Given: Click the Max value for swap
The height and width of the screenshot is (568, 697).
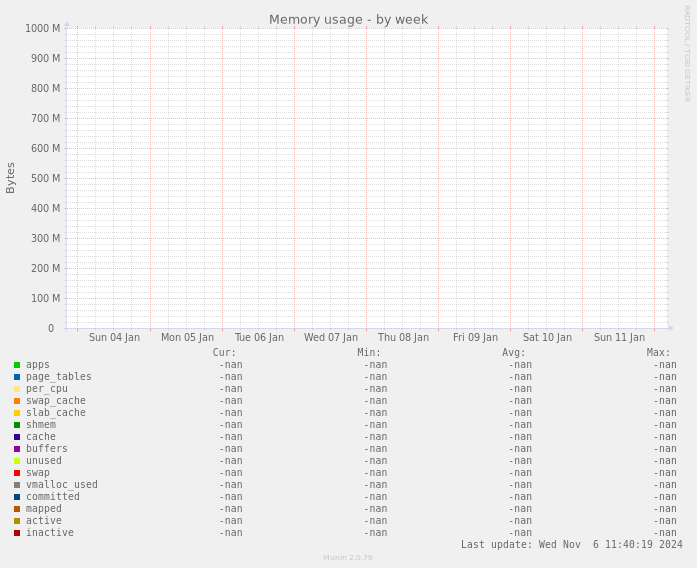Looking at the screenshot, I should tap(665, 473).
